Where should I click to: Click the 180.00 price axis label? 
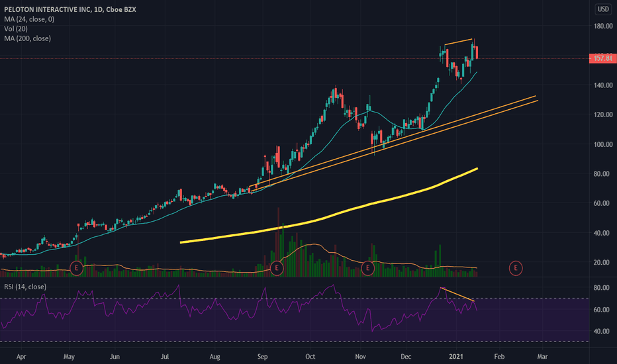(x=603, y=26)
